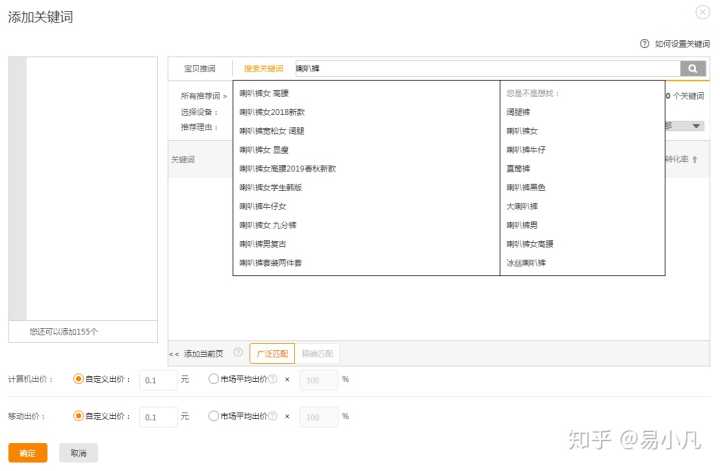Switch to the 宝贝推词 tab
The height and width of the screenshot is (471, 720).
(200, 68)
